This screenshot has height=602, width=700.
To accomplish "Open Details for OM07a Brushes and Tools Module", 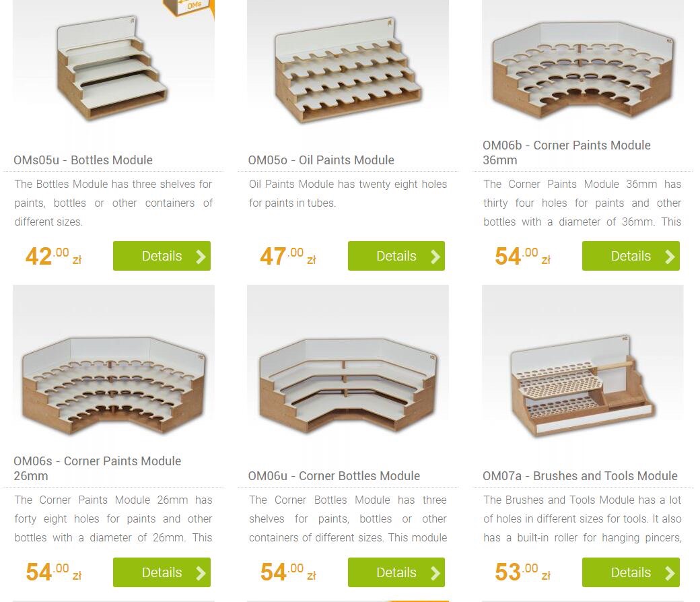I will pos(631,572).
